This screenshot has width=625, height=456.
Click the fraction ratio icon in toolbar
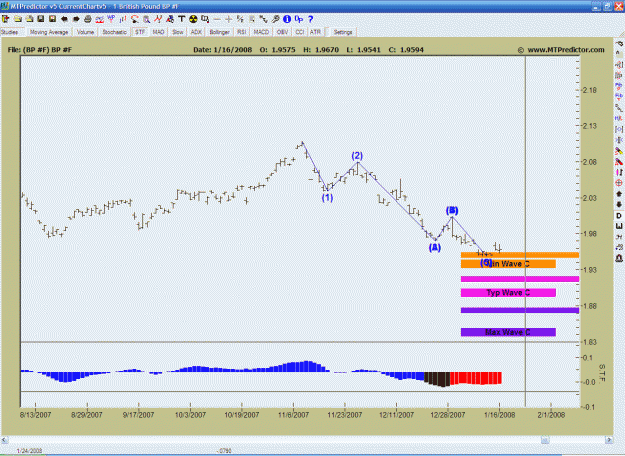pos(240,19)
